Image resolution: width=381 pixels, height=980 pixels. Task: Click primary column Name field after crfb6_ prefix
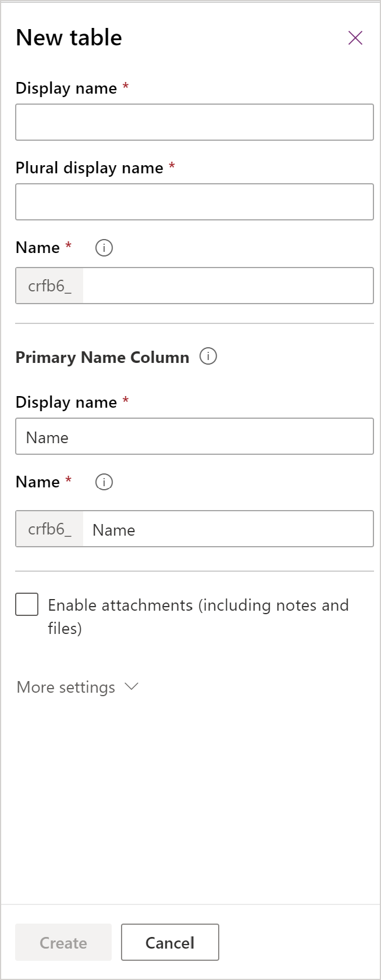(x=227, y=529)
